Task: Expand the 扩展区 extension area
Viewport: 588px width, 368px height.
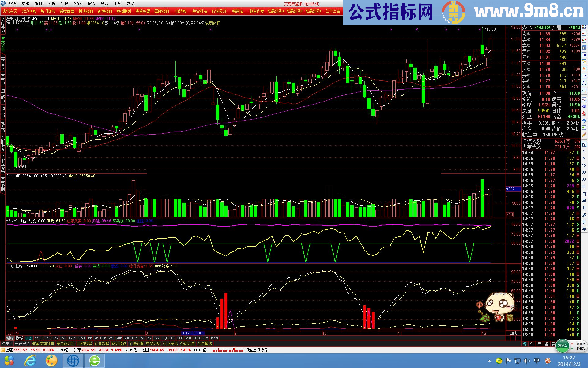Action: tap(7, 343)
